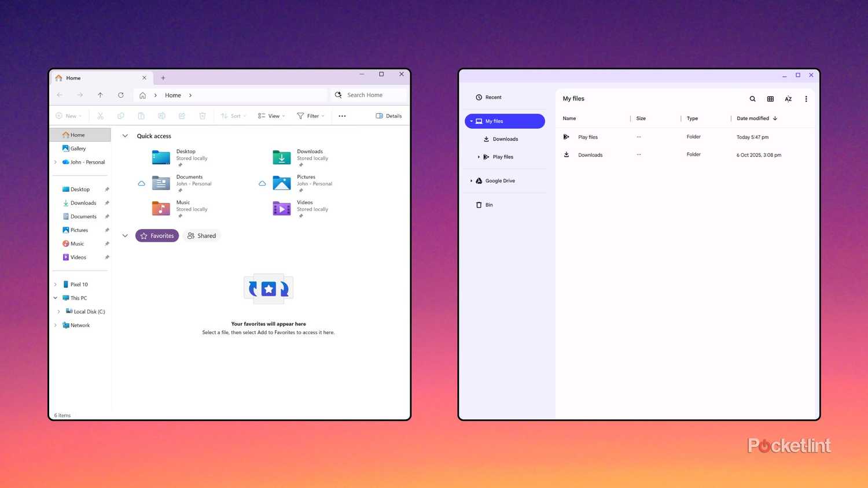
Task: Open search in the My files app
Action: (752, 98)
